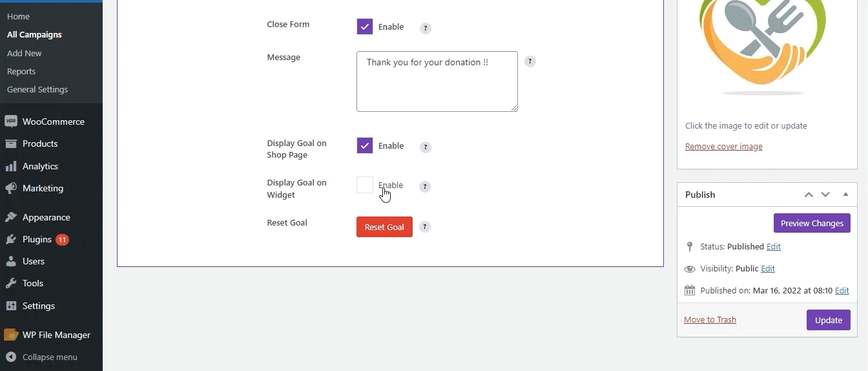The height and width of the screenshot is (371, 868).
Task: Click the Plugins update count badge 11
Action: [x=62, y=240]
